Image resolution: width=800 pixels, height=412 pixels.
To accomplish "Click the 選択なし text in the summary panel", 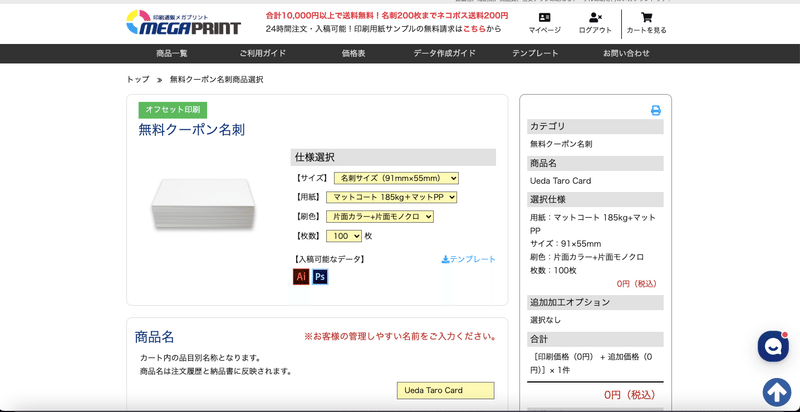I will coord(545,320).
